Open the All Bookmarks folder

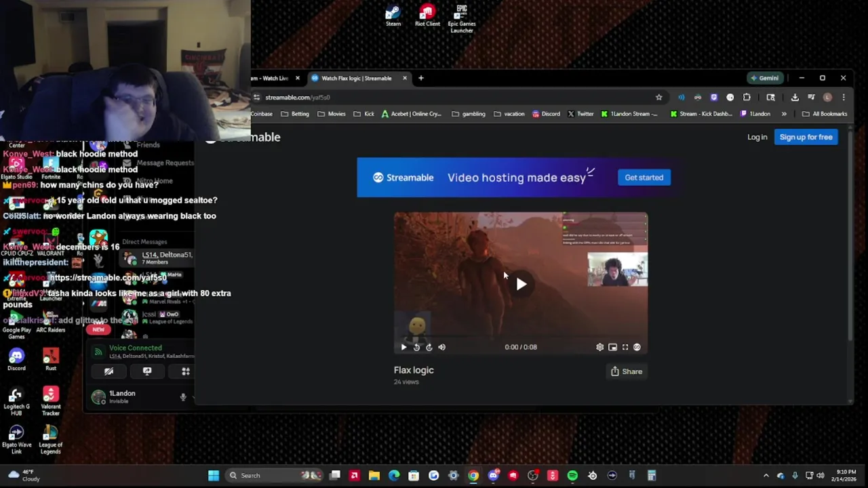pos(825,114)
